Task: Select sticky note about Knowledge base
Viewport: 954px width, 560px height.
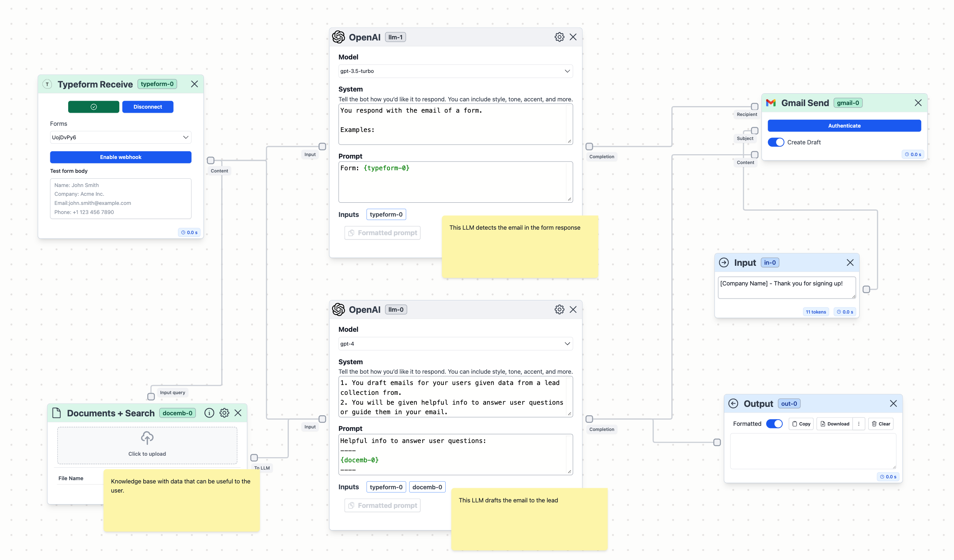Action: coord(182,500)
